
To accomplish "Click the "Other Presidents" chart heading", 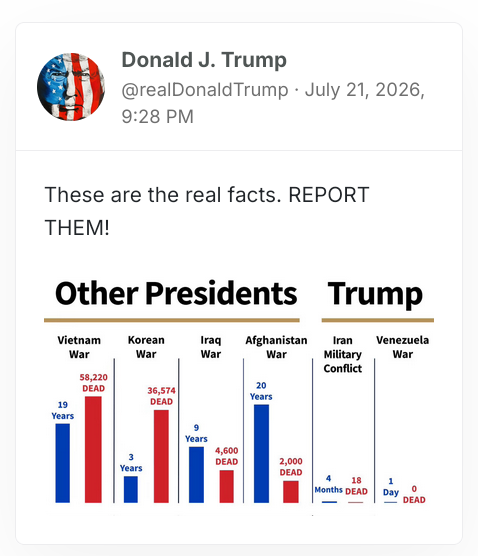I will click(176, 293).
